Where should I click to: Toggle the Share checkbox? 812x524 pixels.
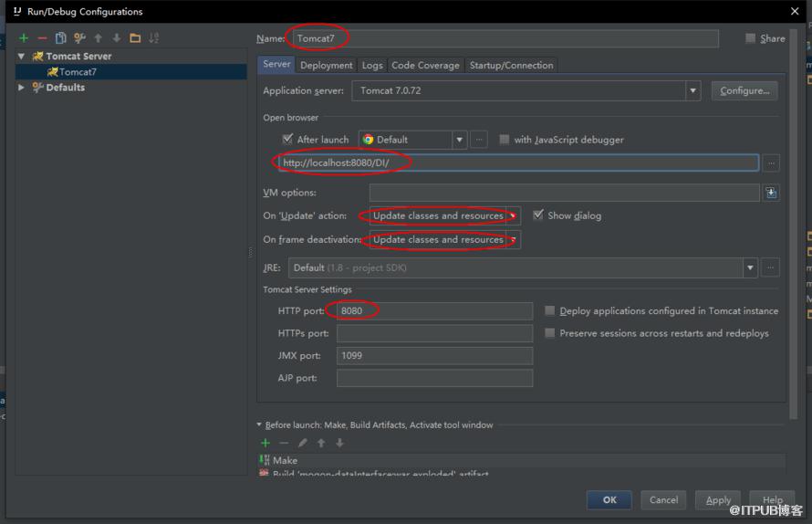click(750, 37)
